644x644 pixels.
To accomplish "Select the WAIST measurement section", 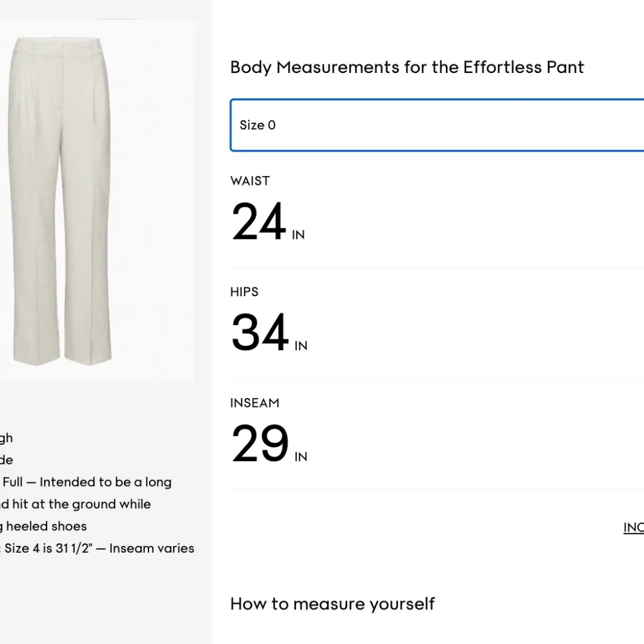I will (x=250, y=180).
